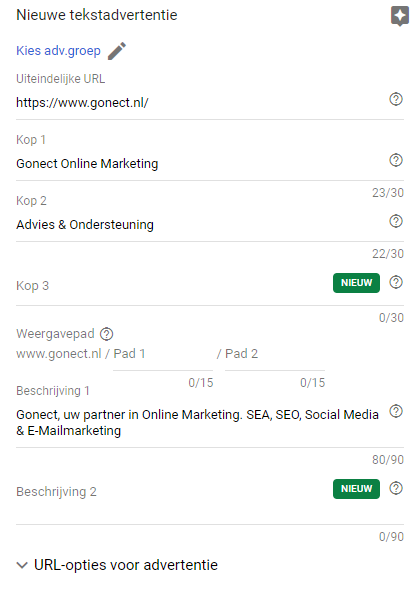This screenshot has height=589, width=419.
Task: Click the Weergavepad help icon
Action: (106, 334)
